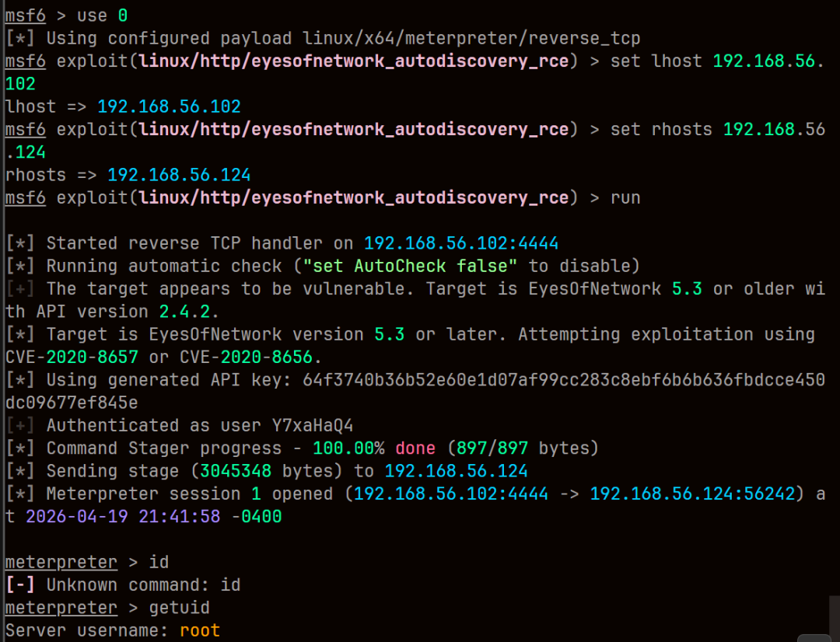Click handler address '192.168.56.102:4444' in Started line
The image size is (840, 642).
(x=461, y=243)
